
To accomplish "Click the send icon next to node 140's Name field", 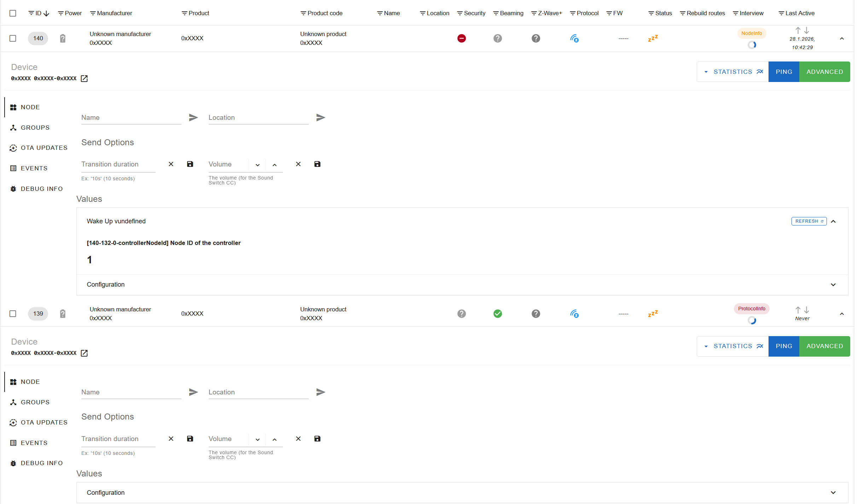I will tap(193, 117).
